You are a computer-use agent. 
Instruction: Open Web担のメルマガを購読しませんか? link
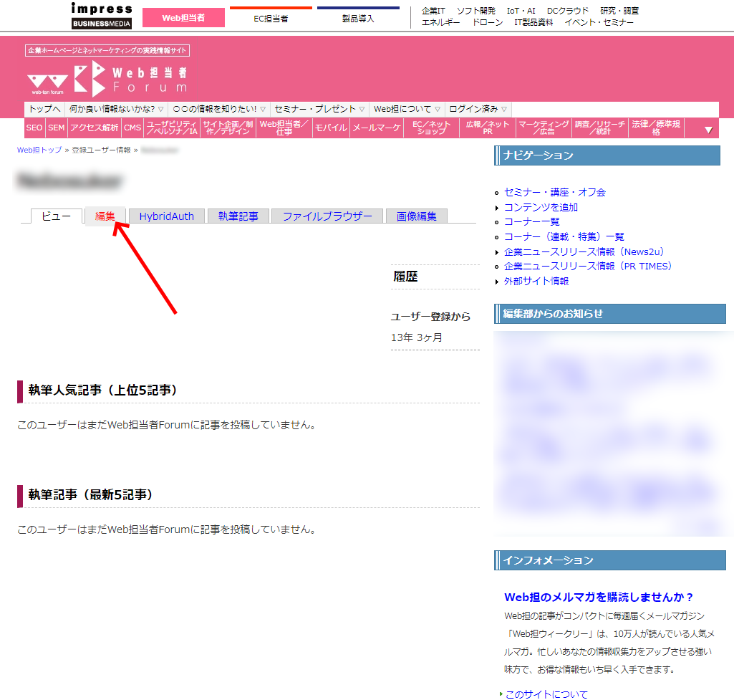point(599,598)
